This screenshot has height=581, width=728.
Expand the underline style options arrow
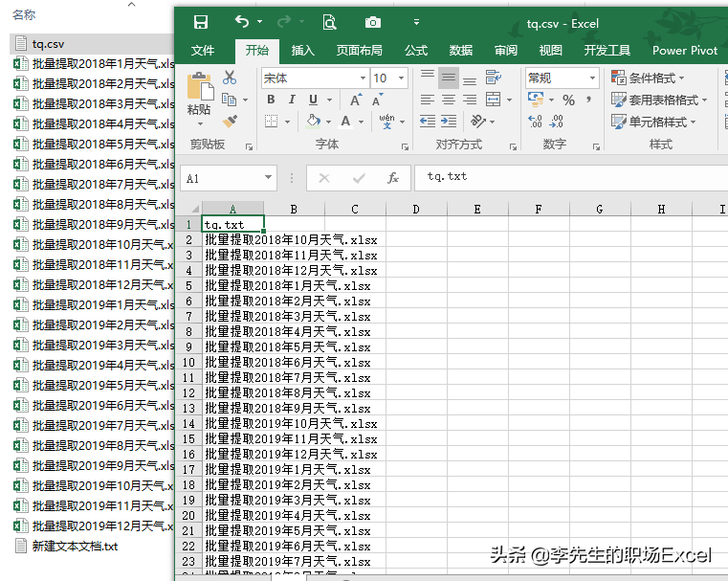coord(330,100)
